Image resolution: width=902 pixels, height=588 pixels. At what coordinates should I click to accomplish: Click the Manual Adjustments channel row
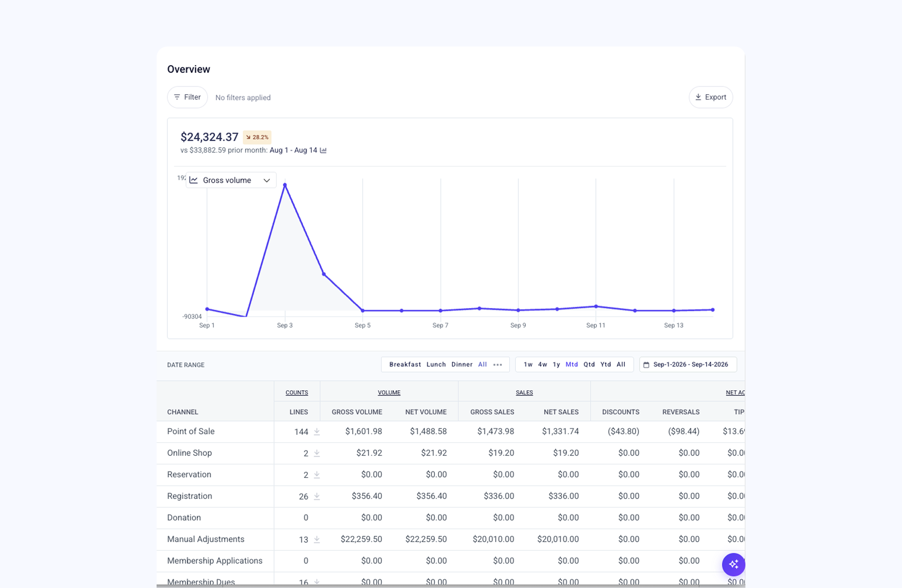click(451, 540)
